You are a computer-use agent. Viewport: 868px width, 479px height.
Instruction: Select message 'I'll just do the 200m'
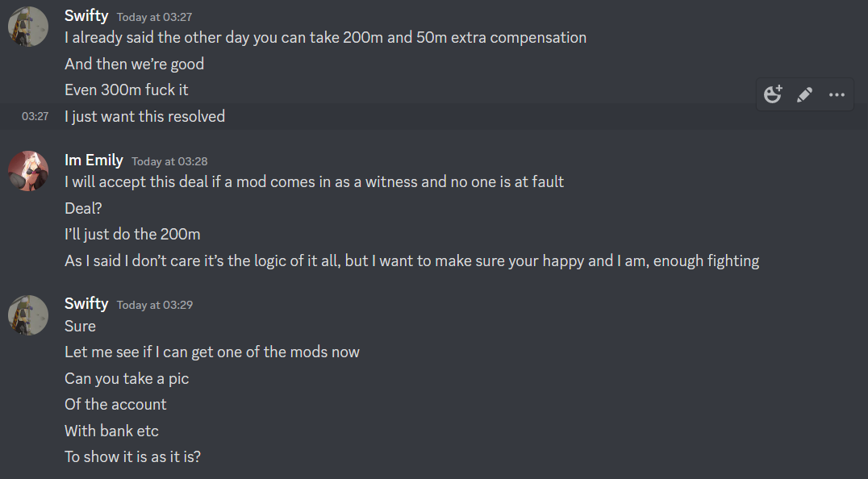pos(132,234)
